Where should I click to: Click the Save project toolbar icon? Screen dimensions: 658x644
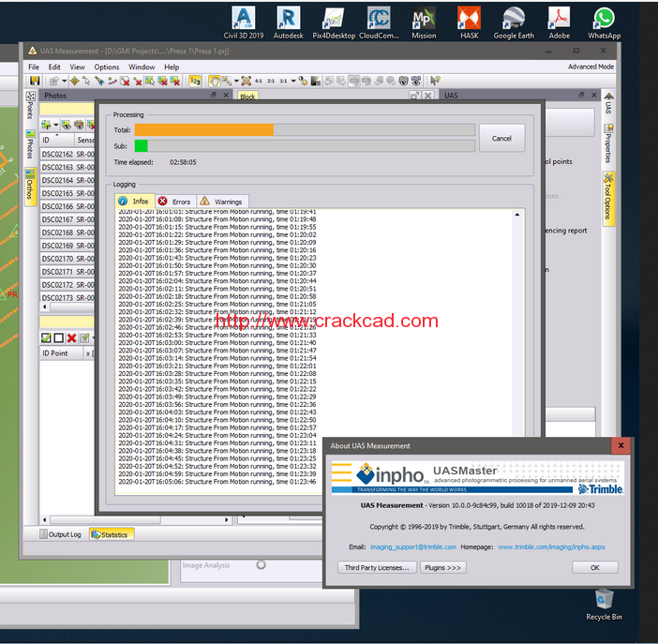35,81
